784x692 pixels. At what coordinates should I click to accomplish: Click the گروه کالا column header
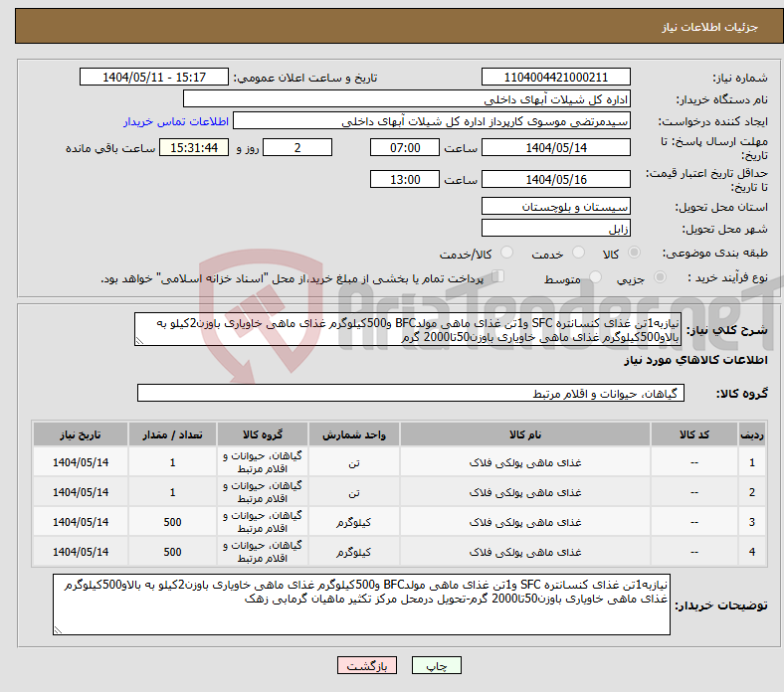pyautogui.click(x=263, y=434)
